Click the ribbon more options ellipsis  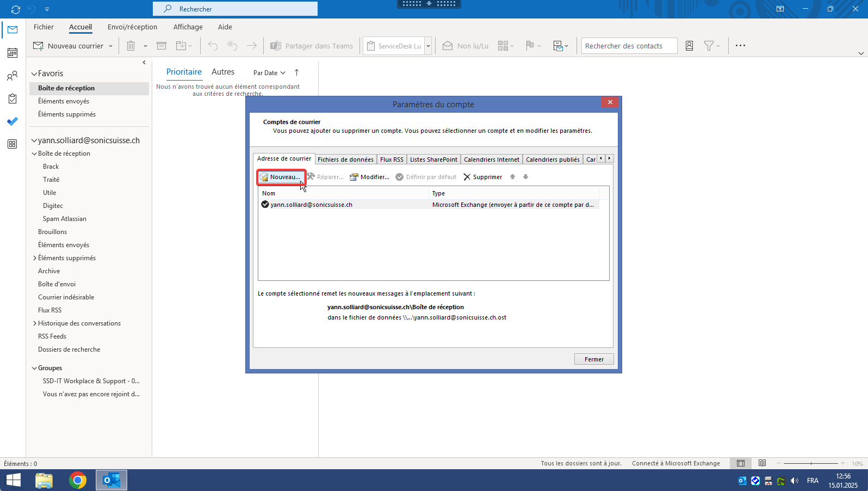pyautogui.click(x=740, y=46)
